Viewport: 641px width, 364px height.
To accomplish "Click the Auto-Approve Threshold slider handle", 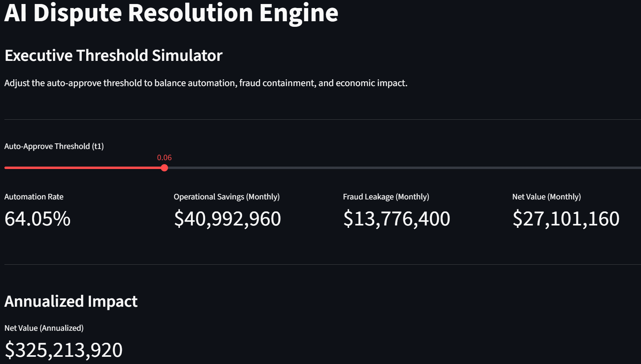I will click(164, 168).
